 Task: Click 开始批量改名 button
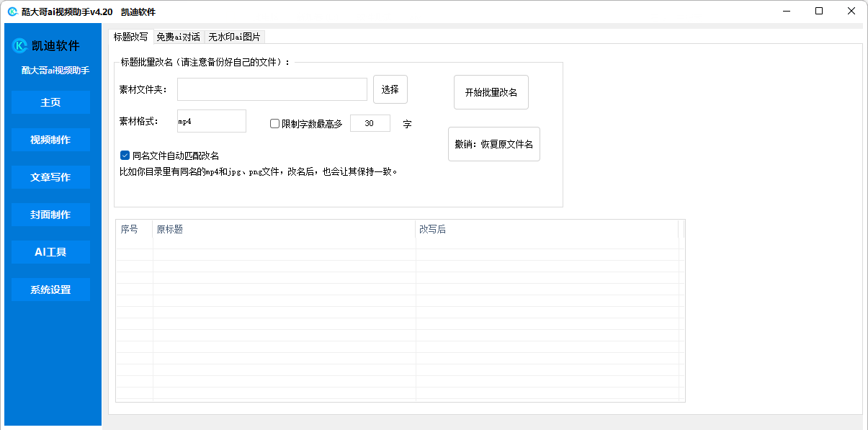pyautogui.click(x=491, y=92)
